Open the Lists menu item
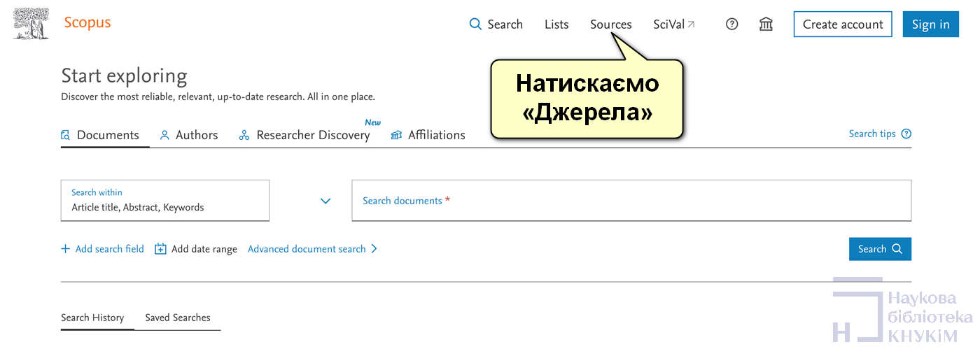 tap(556, 24)
